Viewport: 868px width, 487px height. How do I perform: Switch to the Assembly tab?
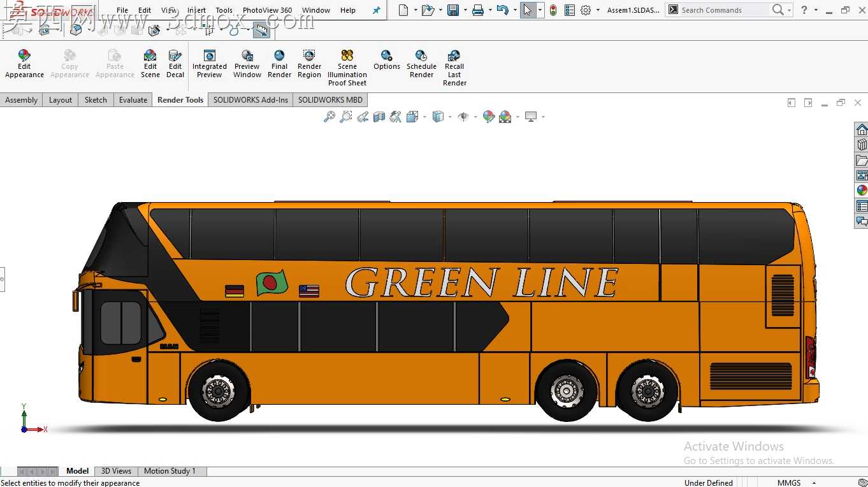pyautogui.click(x=21, y=100)
